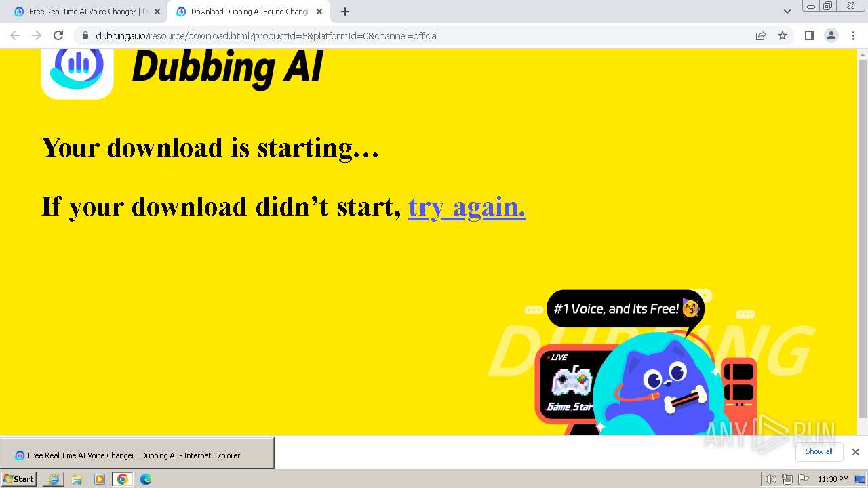The image size is (868, 488).
Task: View site information lock icon
Action: 85,35
